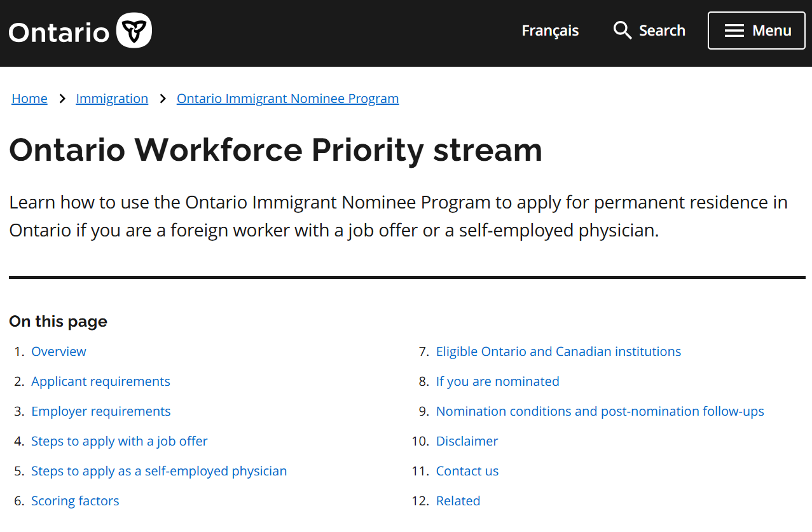Click the On this page heading
The image size is (812, 532).
(x=58, y=322)
